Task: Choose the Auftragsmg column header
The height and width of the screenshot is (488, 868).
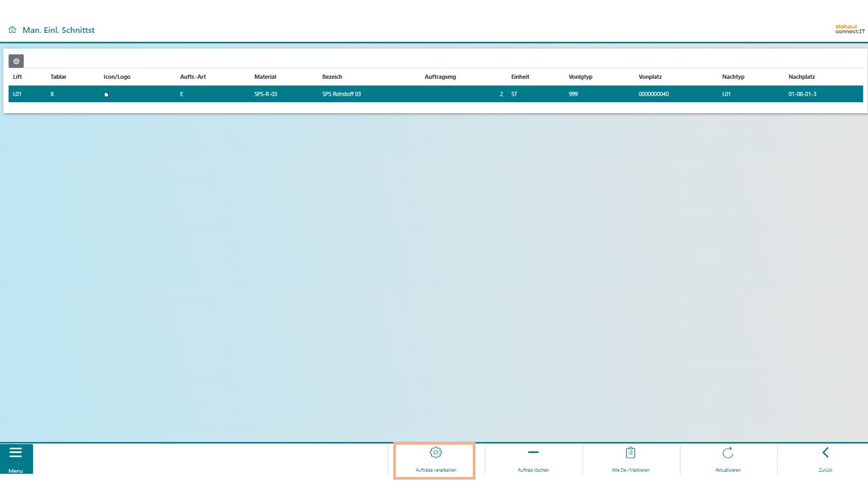Action: pyautogui.click(x=440, y=77)
